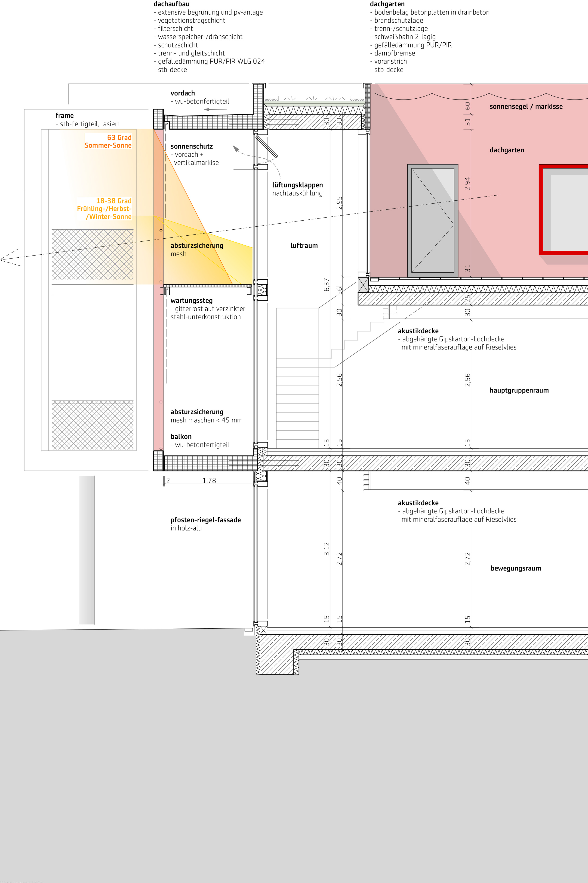This screenshot has height=883, width=588.
Task: Click the 'dachgarten' layer list heading
Action: click(x=387, y=4)
